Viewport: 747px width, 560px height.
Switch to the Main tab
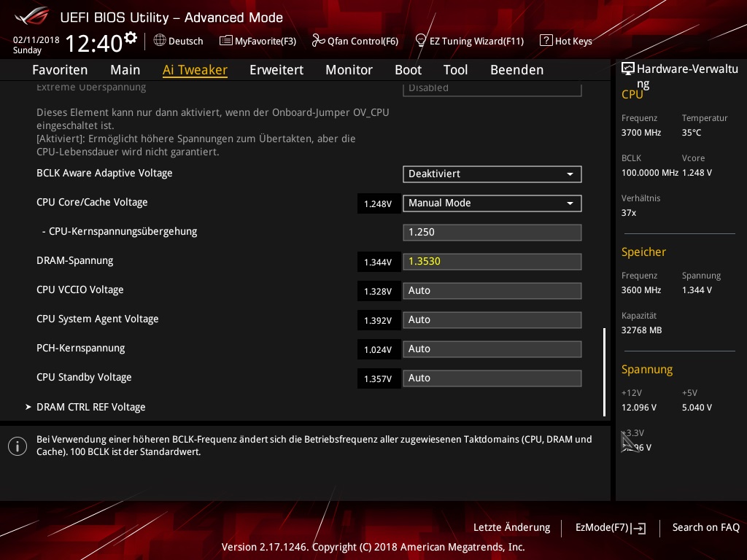[125, 70]
